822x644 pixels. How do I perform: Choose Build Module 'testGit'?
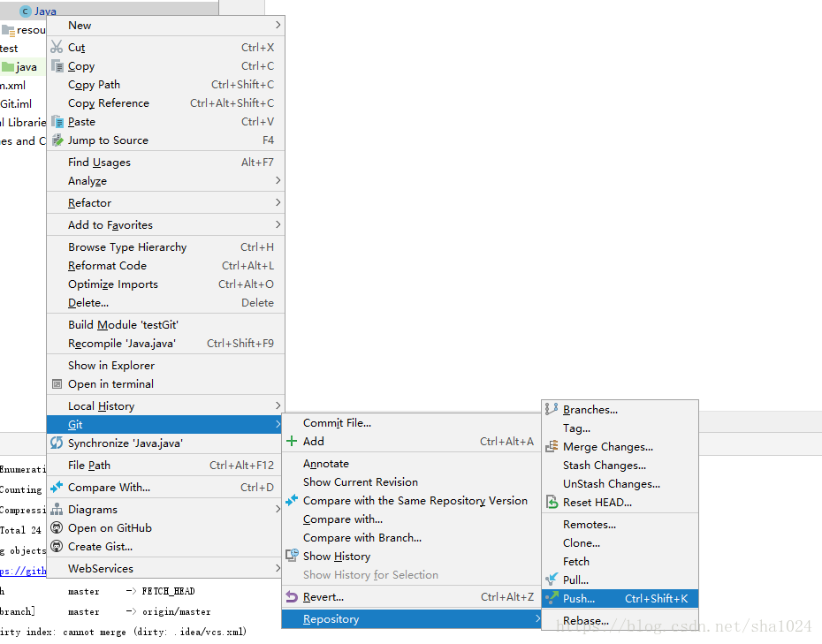click(x=165, y=325)
